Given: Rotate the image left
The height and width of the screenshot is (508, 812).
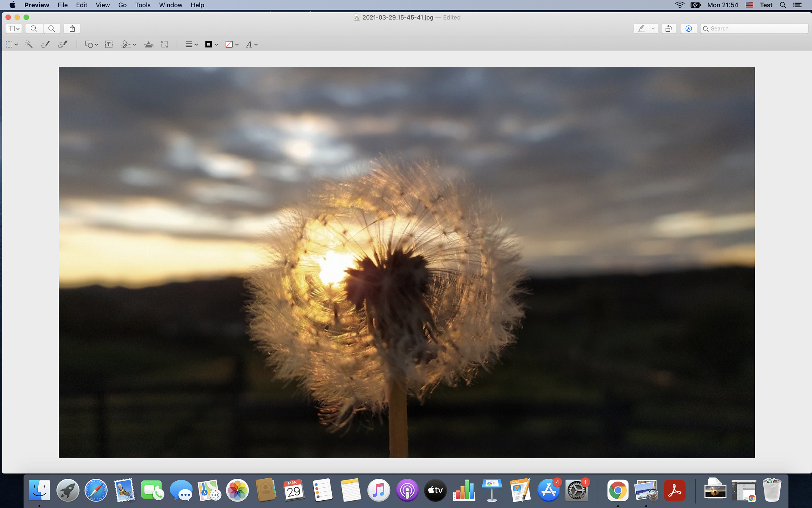Looking at the screenshot, I should [669, 28].
